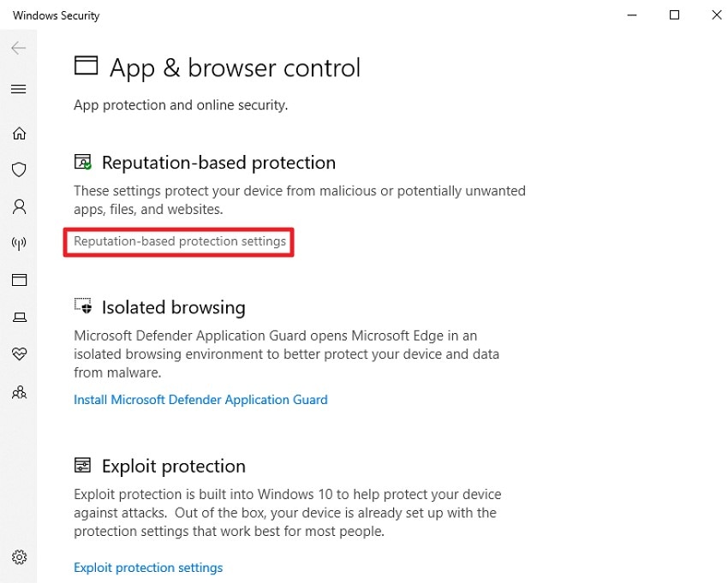Viewport: 728px width, 583px height.
Task: Open Device performance & health sidebar icon
Action: [x=19, y=354]
